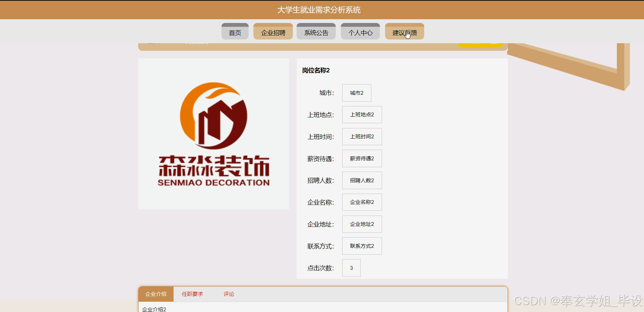Switch to the 企业介绍 tab
The height and width of the screenshot is (312, 644).
point(156,294)
